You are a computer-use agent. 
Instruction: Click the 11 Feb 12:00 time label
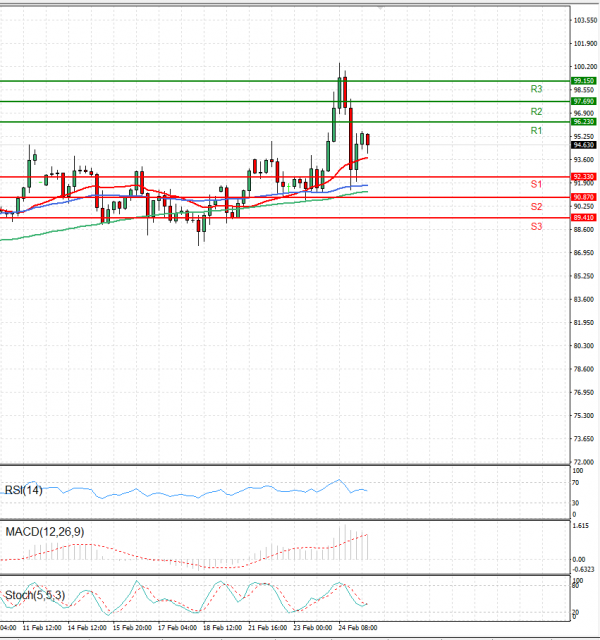pyautogui.click(x=42, y=628)
